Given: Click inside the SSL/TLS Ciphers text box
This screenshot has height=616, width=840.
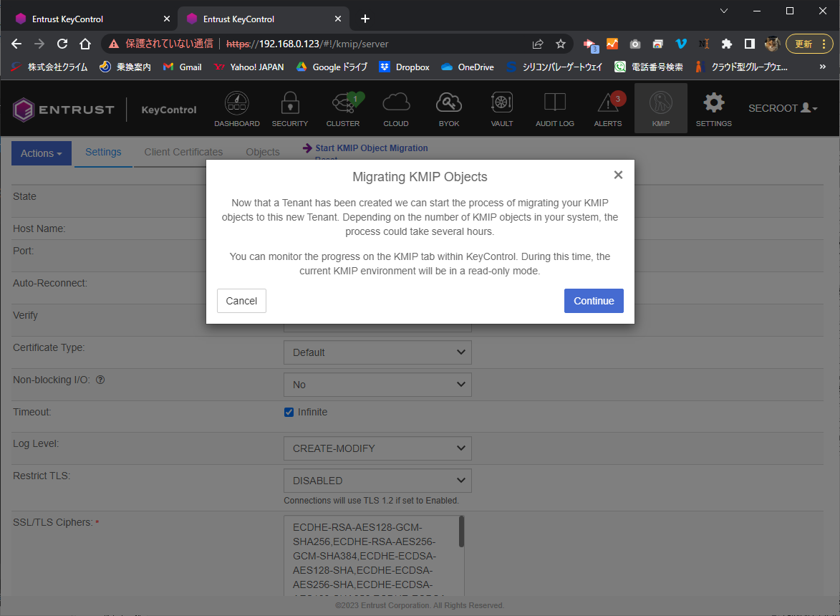Looking at the screenshot, I should pyautogui.click(x=371, y=555).
